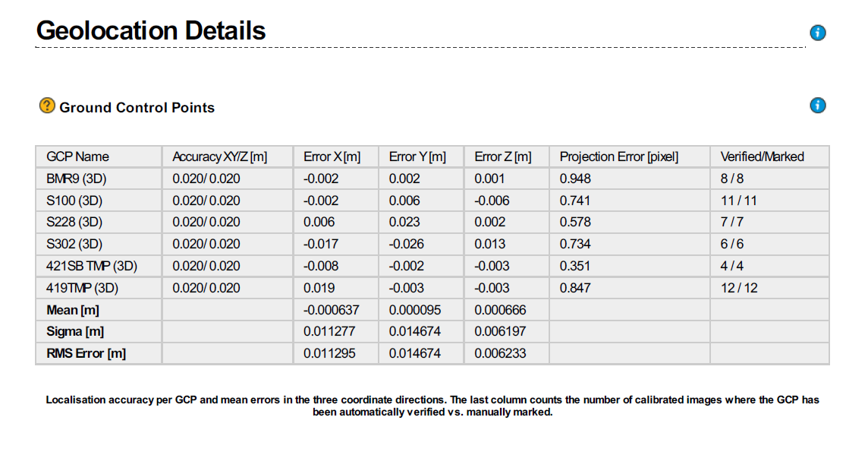Click the RMS Error [m] row label
This screenshot has width=868, height=458.
coord(86,354)
